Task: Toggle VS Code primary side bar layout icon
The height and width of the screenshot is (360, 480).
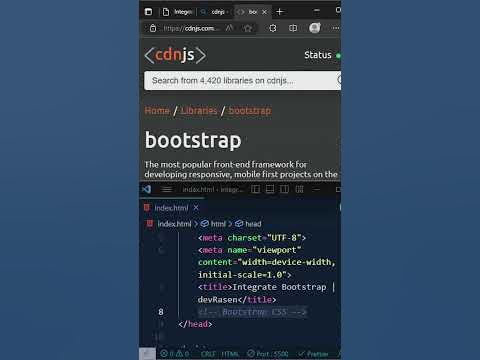Action: tap(256, 189)
